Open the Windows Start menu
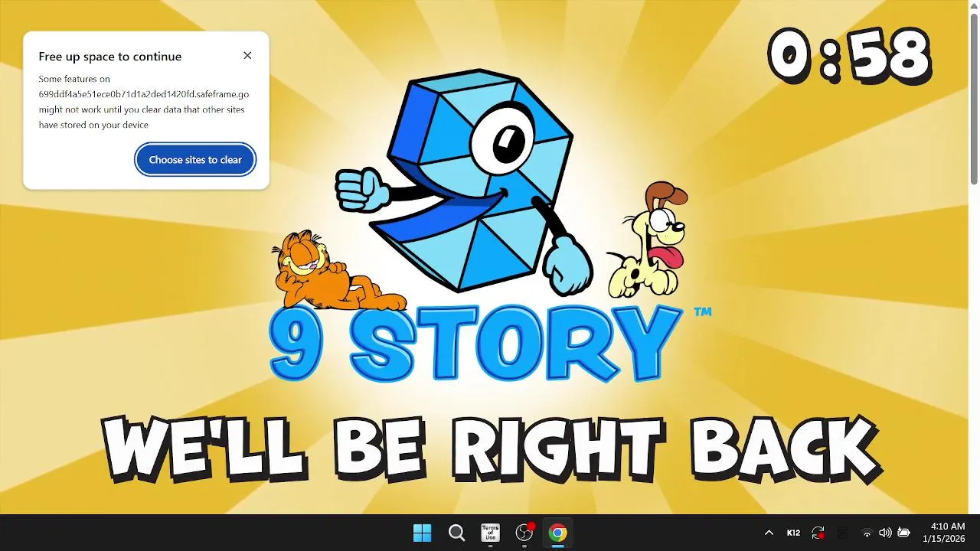 pos(422,533)
